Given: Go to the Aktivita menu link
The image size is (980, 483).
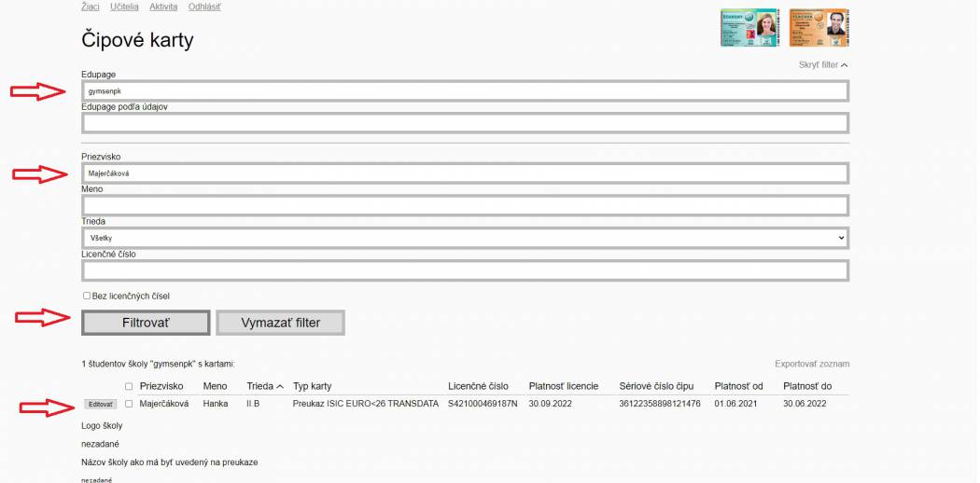Looking at the screenshot, I should point(163,7).
